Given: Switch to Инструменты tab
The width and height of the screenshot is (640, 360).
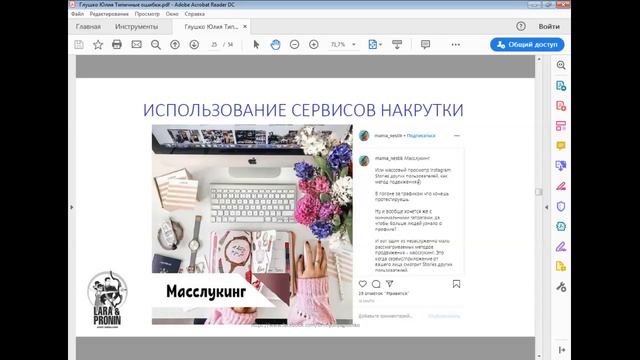Looking at the screenshot, I should (x=136, y=27).
